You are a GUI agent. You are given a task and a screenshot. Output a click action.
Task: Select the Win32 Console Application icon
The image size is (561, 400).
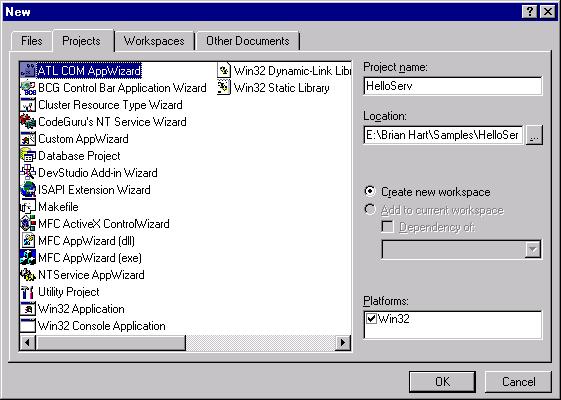[x=28, y=326]
